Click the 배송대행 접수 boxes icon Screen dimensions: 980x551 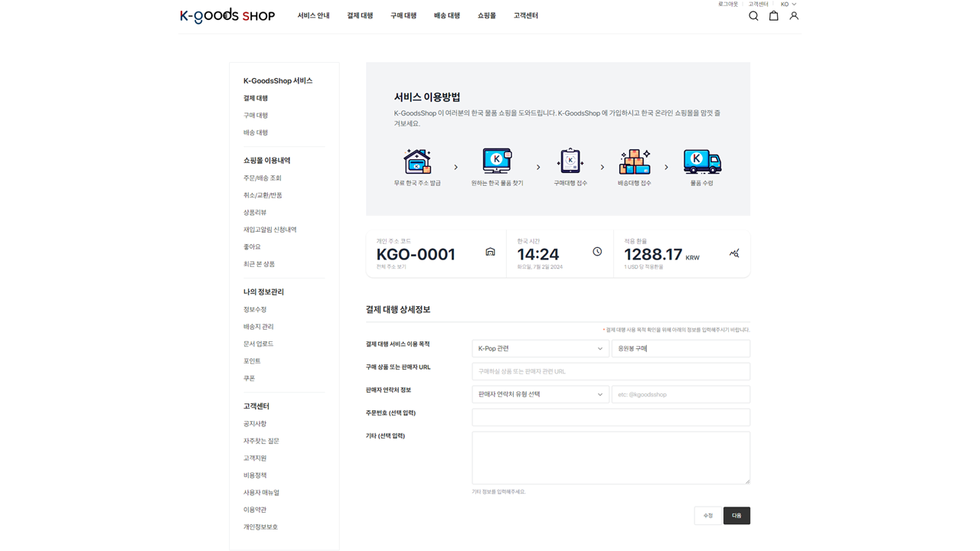click(634, 161)
